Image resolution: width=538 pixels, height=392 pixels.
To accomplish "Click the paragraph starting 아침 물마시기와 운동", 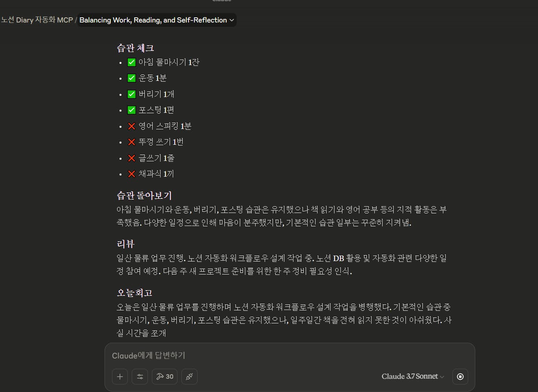I will tap(282, 216).
